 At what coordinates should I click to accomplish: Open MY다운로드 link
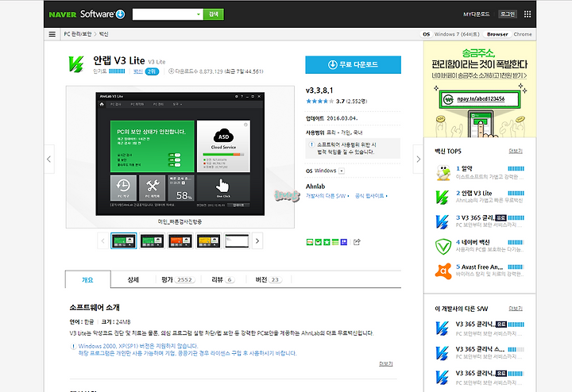[x=477, y=14]
